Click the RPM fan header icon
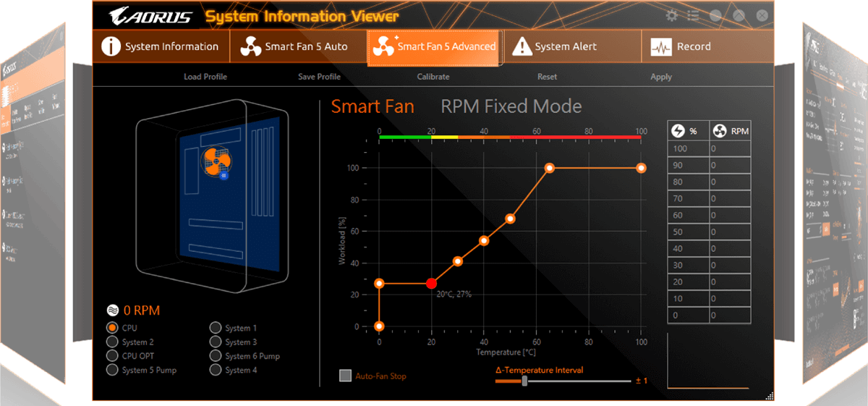868x406 pixels. (720, 131)
